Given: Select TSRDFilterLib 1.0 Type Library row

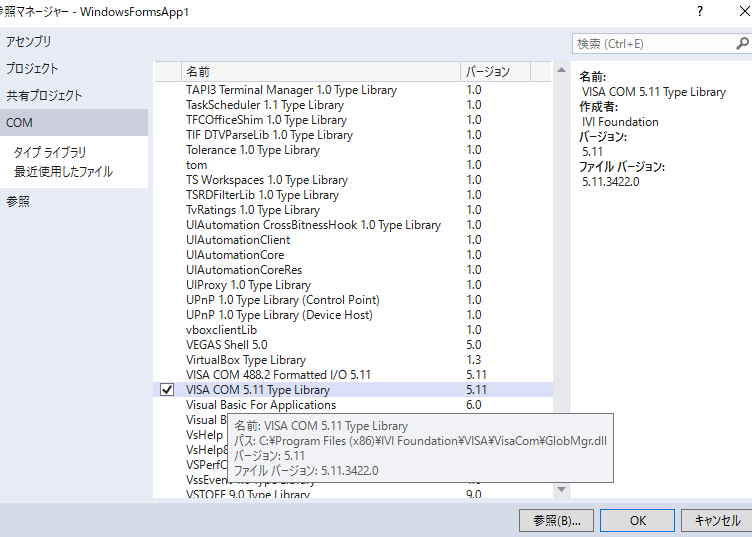Looking at the screenshot, I should pyautogui.click(x=352, y=195).
